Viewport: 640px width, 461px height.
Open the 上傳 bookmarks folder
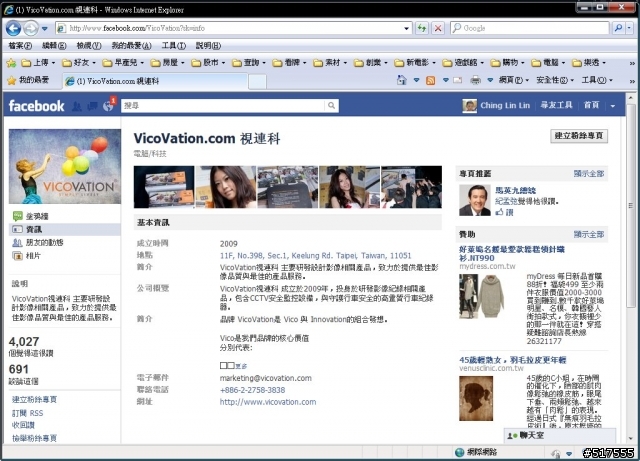tap(38, 62)
